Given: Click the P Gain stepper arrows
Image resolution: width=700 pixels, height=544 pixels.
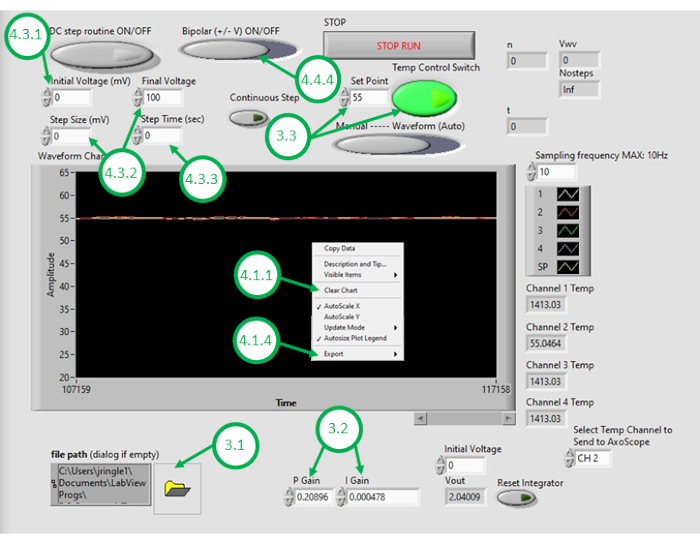Looking at the screenshot, I should (289, 497).
